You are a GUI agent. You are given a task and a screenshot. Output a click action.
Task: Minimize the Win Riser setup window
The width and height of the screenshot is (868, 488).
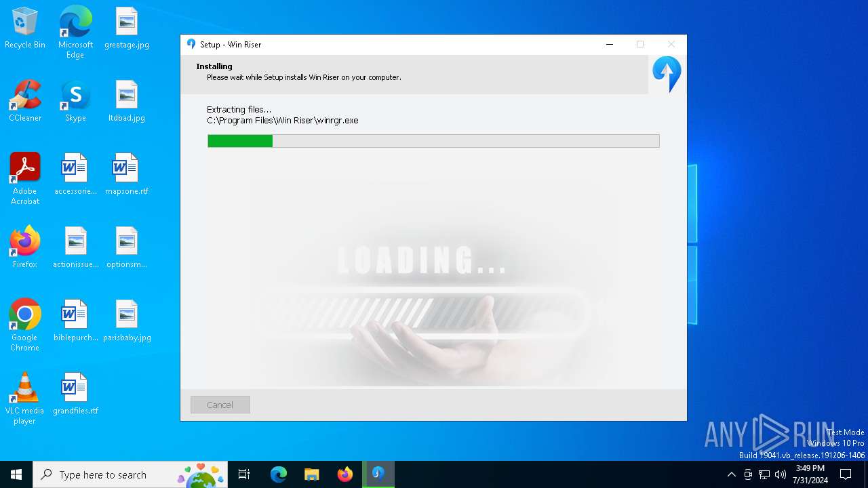(x=610, y=44)
